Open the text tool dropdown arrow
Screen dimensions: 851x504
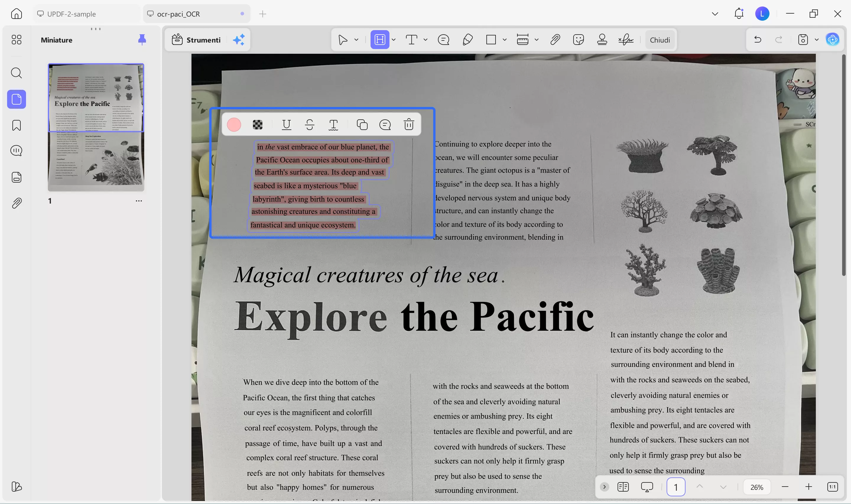pyautogui.click(x=425, y=39)
